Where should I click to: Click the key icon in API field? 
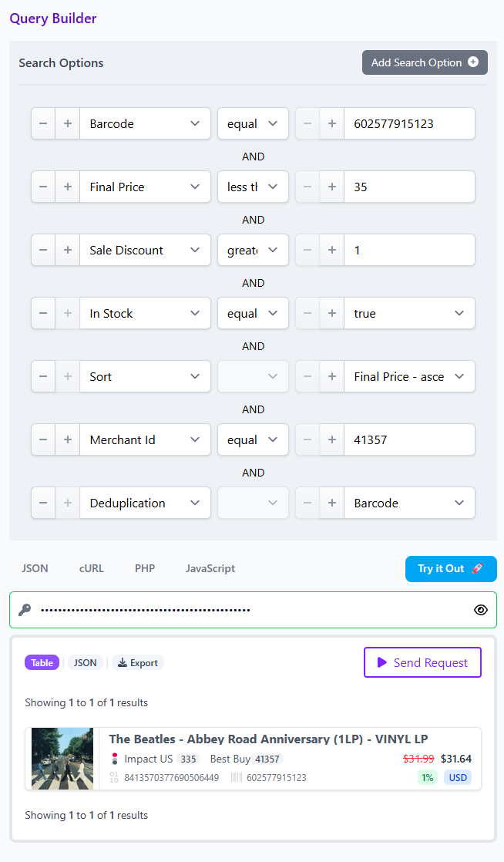(x=24, y=610)
